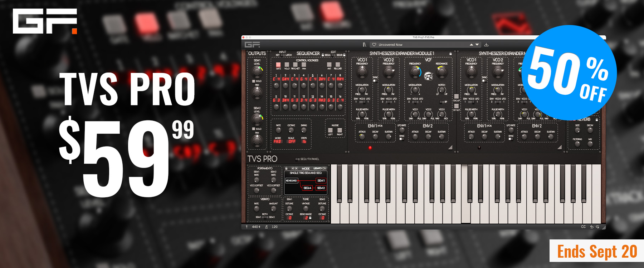Flip the SEQ / FX Panel switch
644x268 pixels.
point(298,159)
